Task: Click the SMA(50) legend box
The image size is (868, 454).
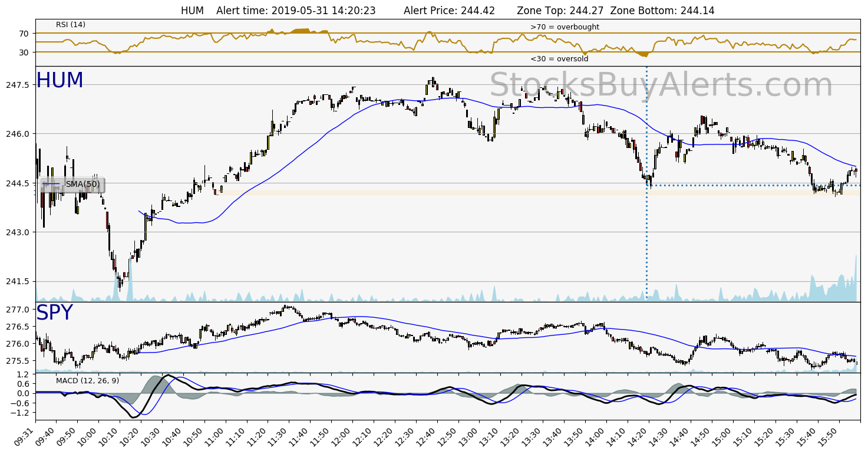Action: pos(72,185)
